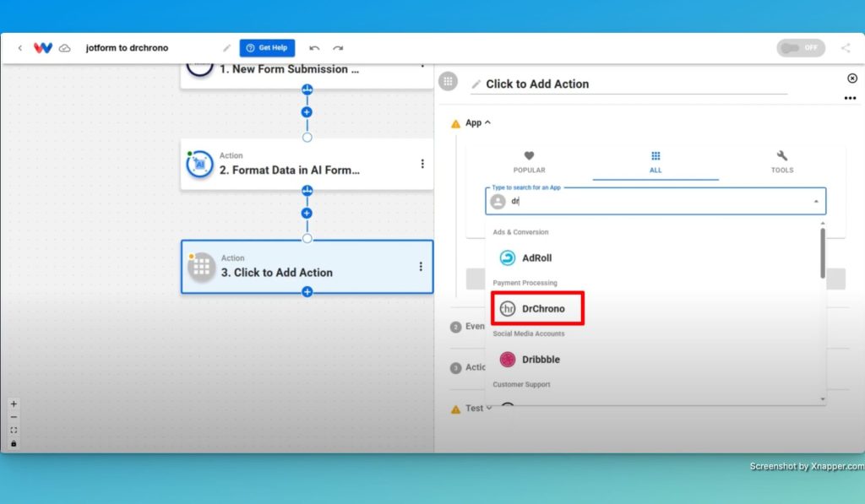Open router icon below the trigger step

click(307, 89)
